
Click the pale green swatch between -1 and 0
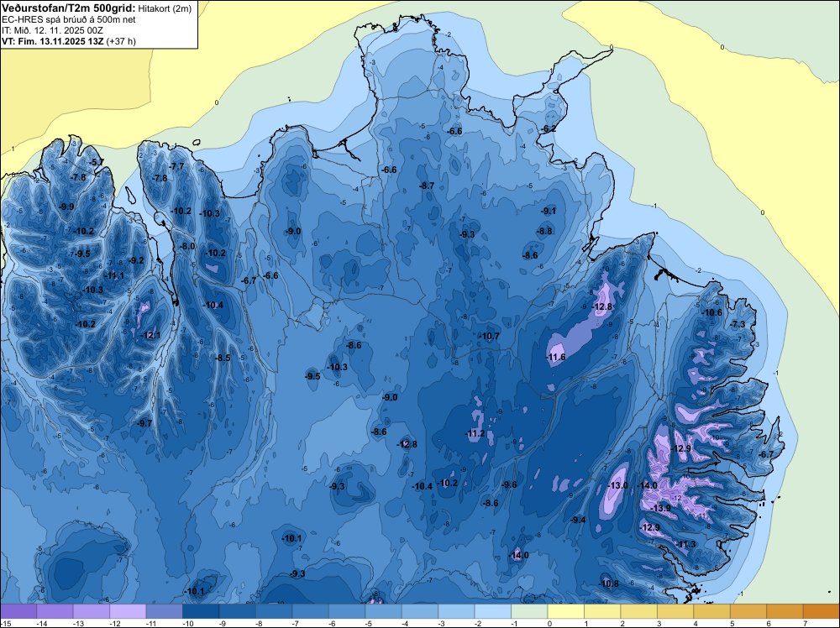pos(529,611)
